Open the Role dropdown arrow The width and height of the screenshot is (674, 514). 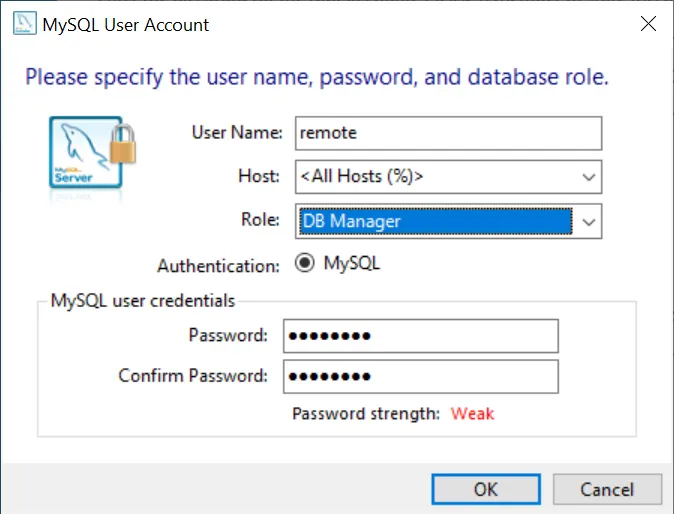588,221
